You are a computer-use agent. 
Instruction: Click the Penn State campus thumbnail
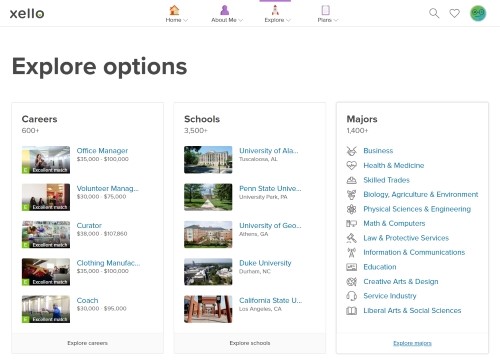click(x=208, y=197)
